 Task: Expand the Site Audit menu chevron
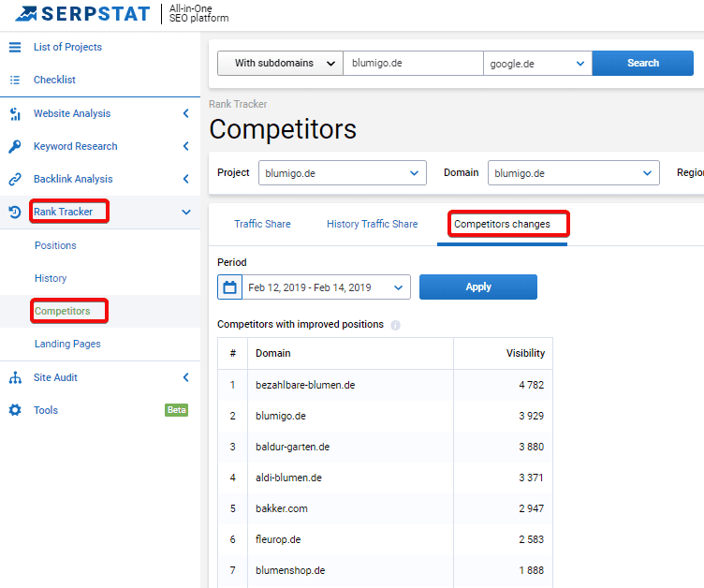click(186, 377)
